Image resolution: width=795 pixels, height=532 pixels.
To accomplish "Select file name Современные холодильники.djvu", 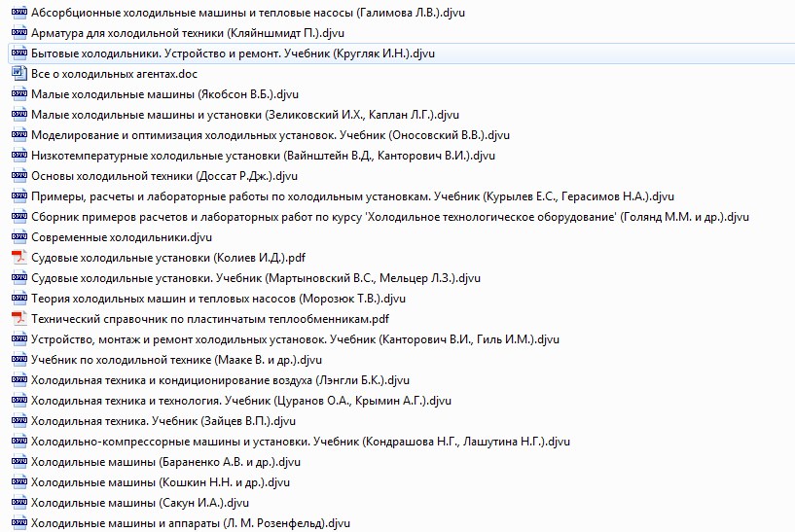I will coord(122,237).
